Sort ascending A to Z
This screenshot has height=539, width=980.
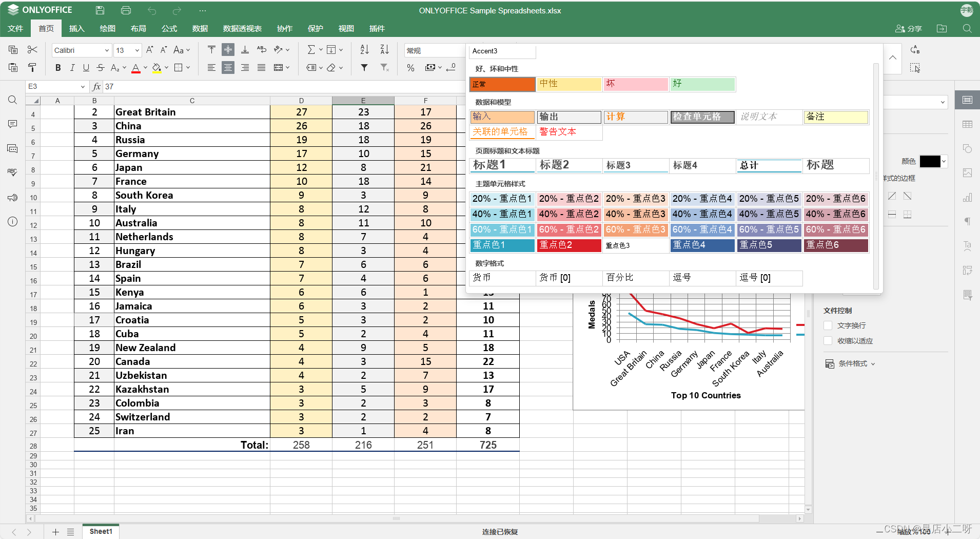tap(364, 50)
